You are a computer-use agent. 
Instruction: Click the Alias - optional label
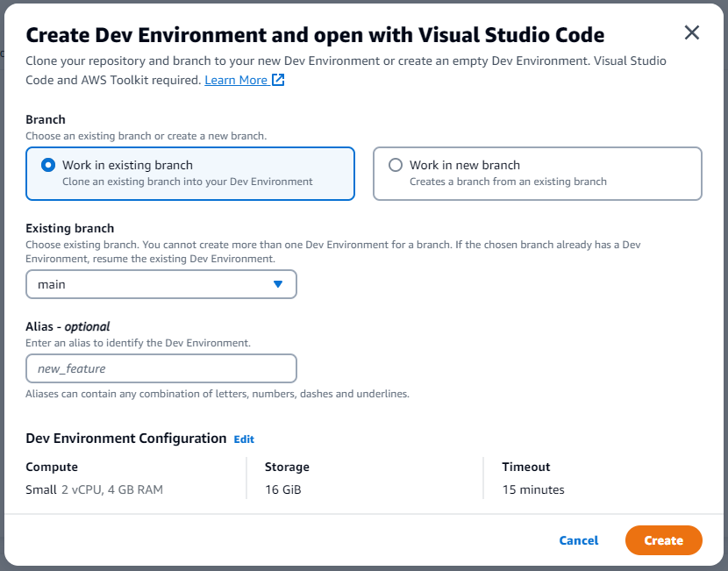click(68, 327)
